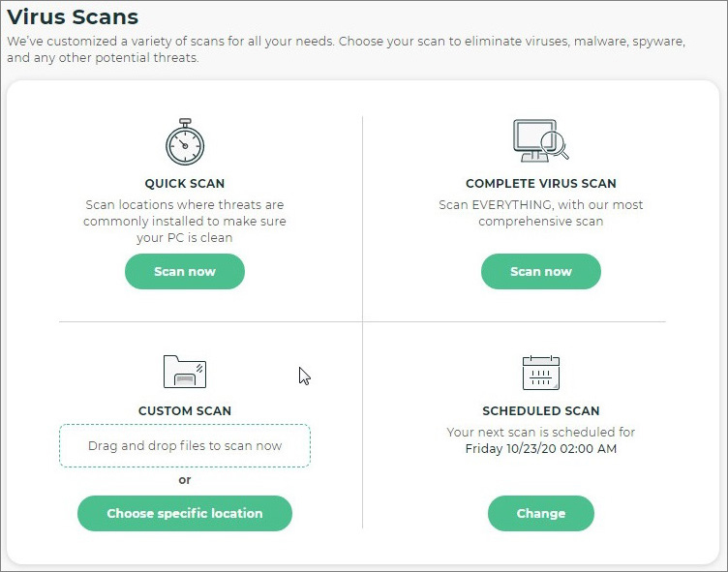Click the Custom Scan folder icon
This screenshot has height=572, width=728.
pyautogui.click(x=185, y=372)
